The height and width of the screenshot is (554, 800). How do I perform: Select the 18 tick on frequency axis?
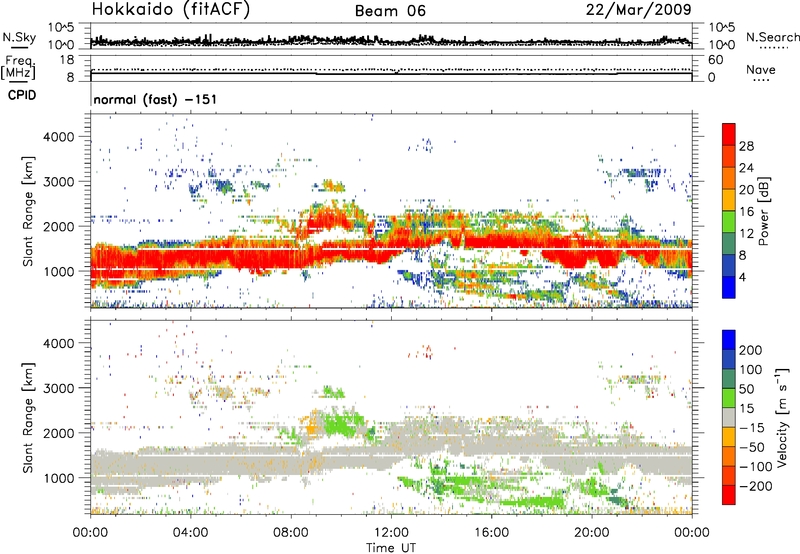pyautogui.click(x=67, y=60)
